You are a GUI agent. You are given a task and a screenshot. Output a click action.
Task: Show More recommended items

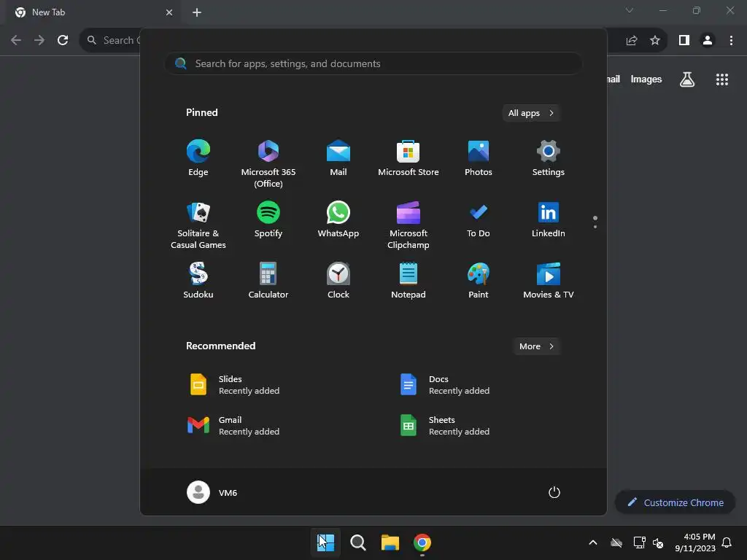coord(536,346)
